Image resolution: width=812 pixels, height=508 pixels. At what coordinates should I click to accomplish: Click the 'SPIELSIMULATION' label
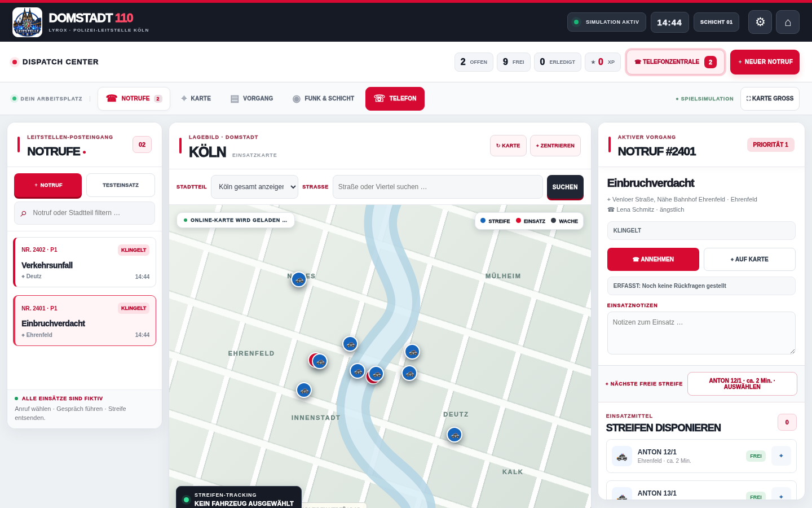click(x=705, y=99)
